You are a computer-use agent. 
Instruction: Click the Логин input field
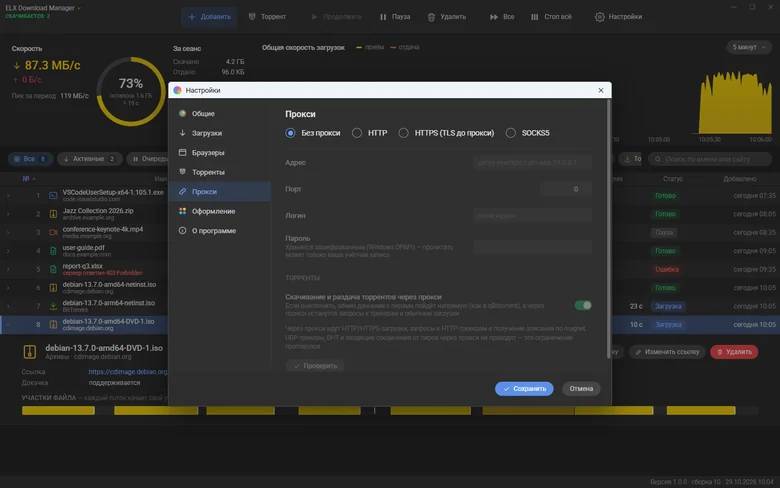click(x=532, y=215)
